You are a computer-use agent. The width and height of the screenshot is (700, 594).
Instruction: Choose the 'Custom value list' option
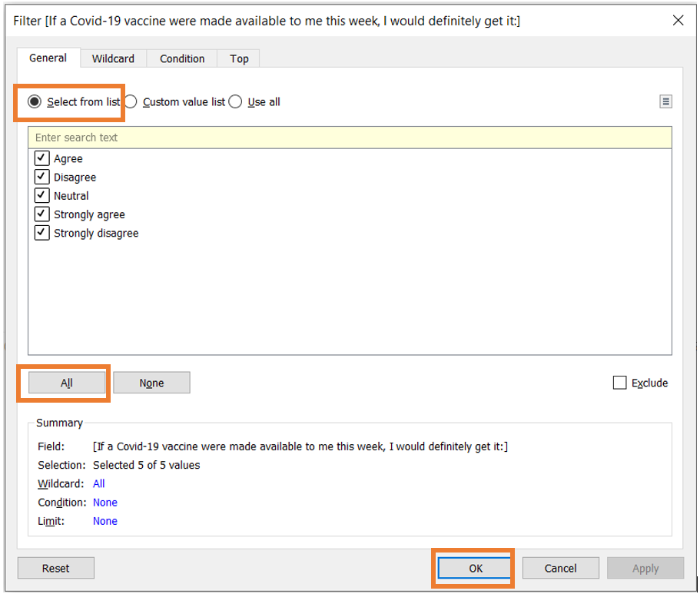[131, 101]
